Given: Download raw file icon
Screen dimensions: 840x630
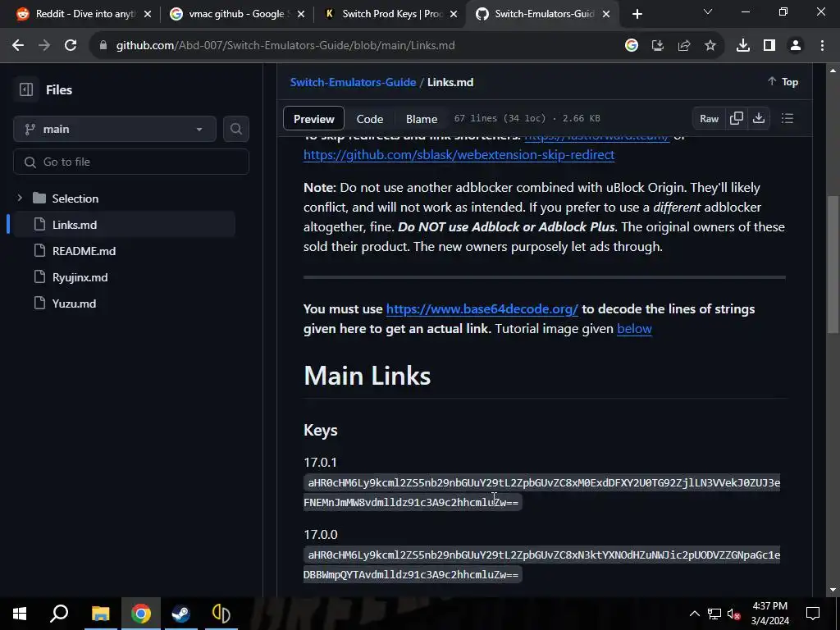Looking at the screenshot, I should (759, 118).
